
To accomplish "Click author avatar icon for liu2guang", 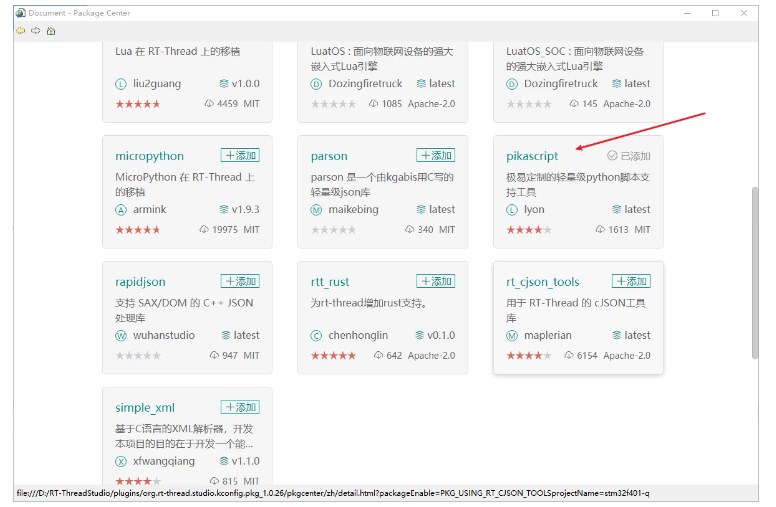I will [x=121, y=84].
